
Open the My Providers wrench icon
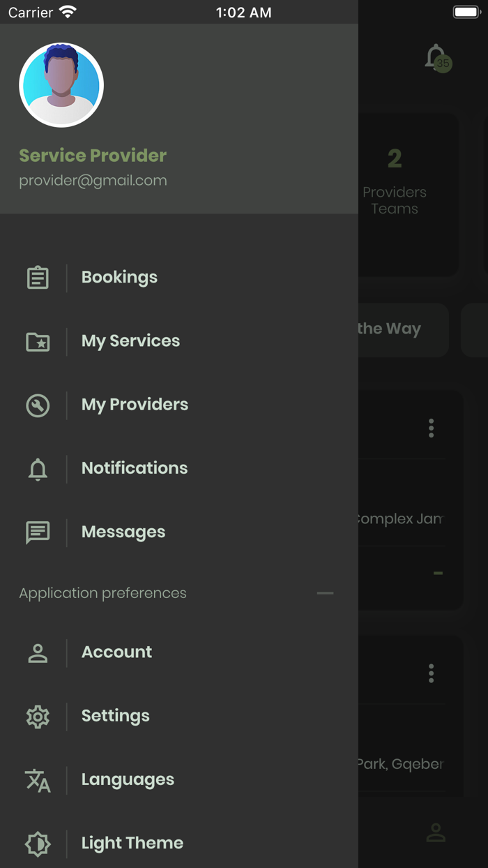point(37,405)
